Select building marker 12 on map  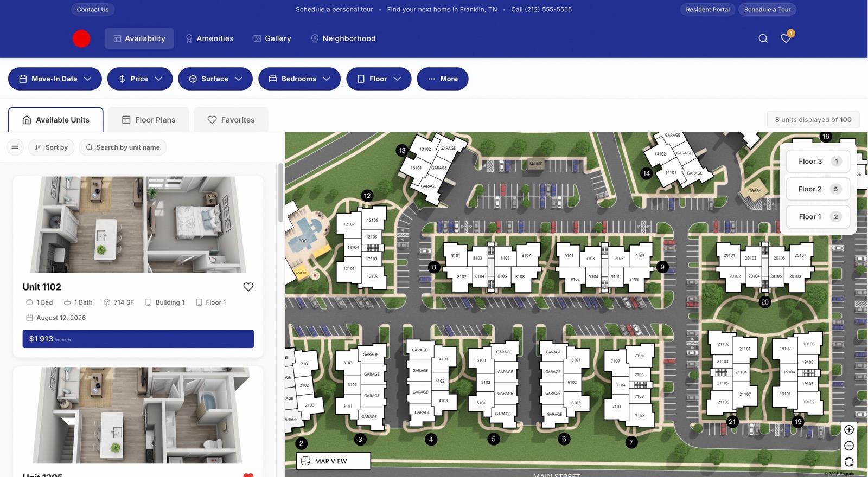367,196
